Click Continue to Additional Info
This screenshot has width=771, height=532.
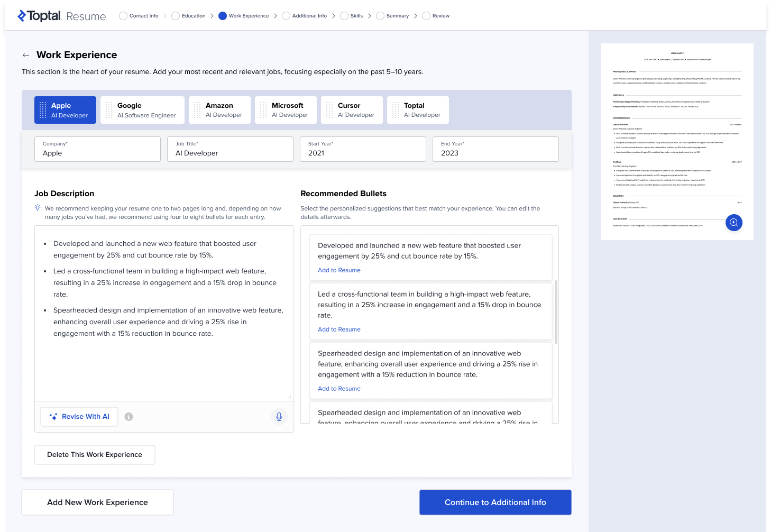[x=495, y=502]
